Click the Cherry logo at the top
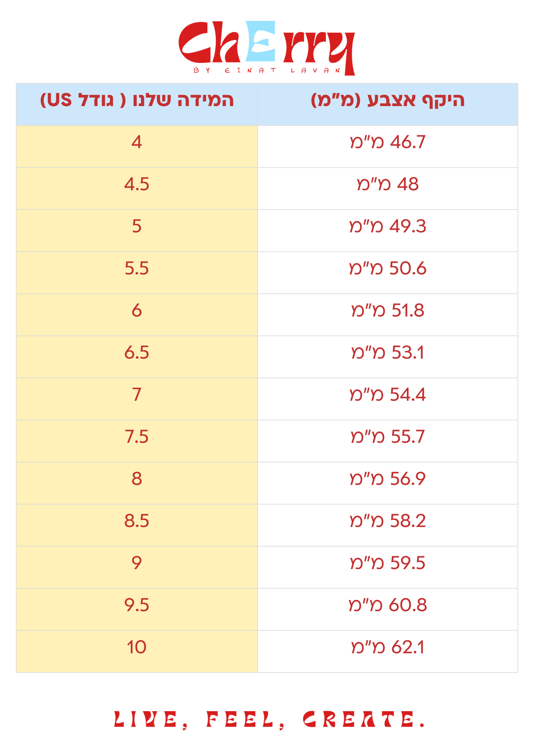This screenshot has width=534, height=756. [266, 44]
